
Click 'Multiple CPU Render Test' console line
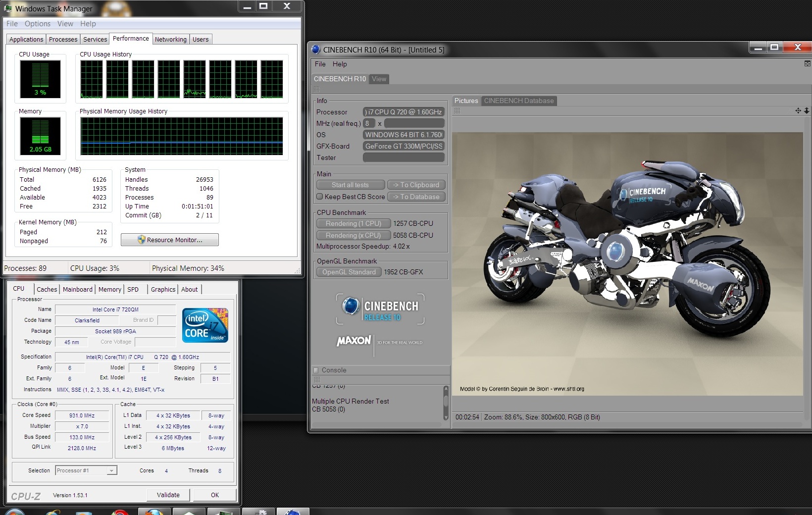tap(351, 401)
